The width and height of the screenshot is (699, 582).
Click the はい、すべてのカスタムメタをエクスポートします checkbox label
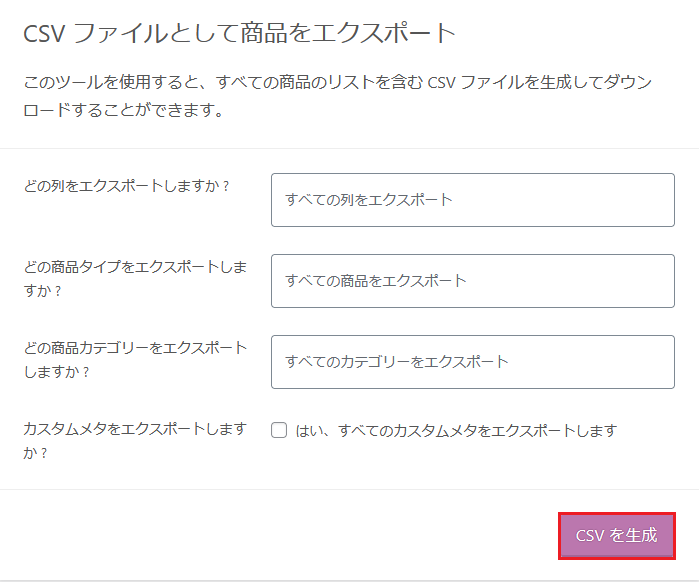coord(456,431)
